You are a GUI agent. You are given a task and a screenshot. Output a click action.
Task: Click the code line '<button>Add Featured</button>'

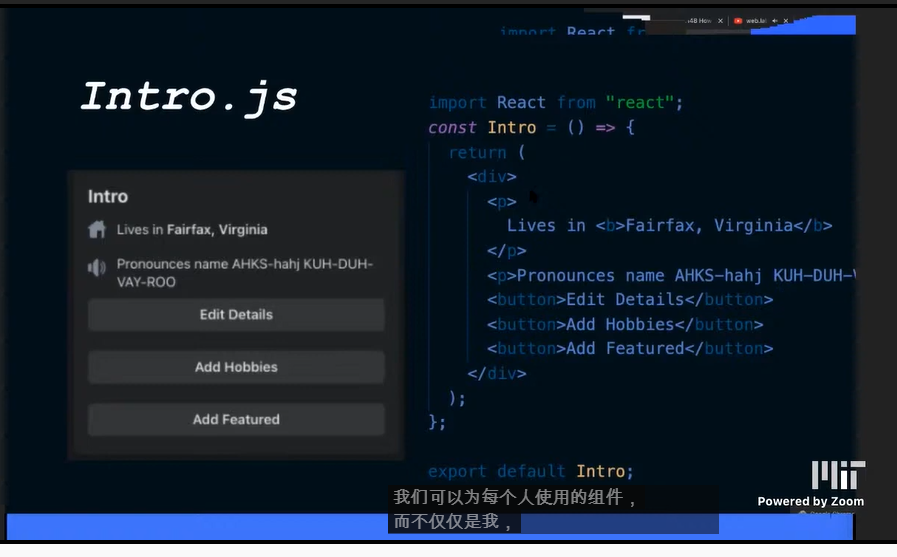click(x=630, y=349)
